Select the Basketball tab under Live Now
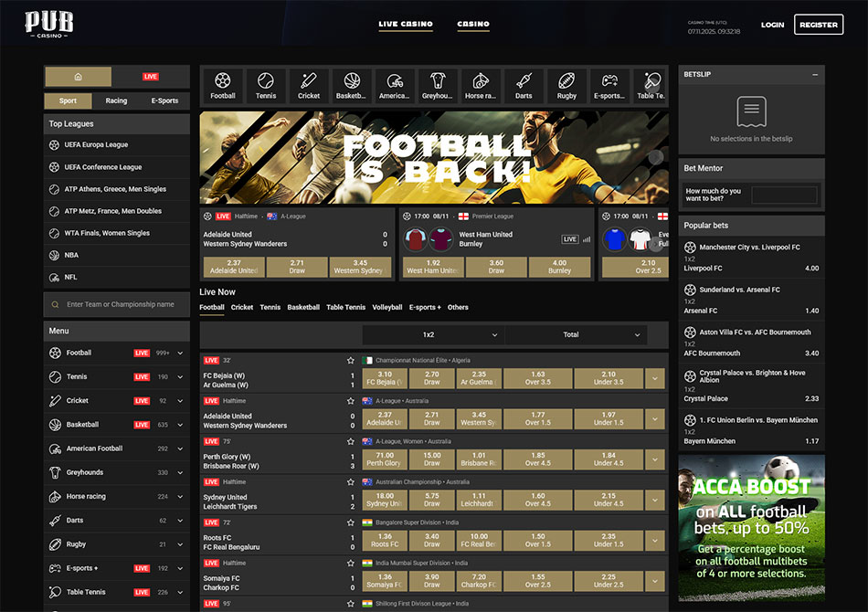 [303, 308]
